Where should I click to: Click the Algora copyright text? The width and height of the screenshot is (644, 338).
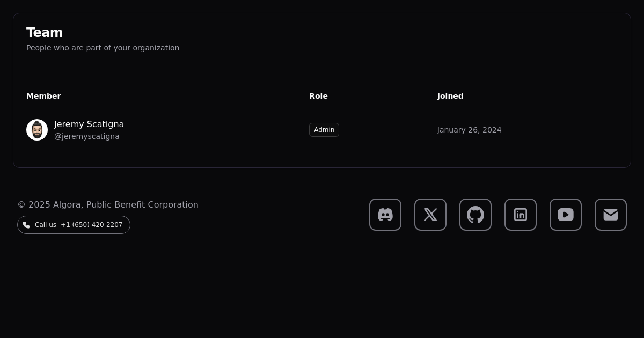click(x=108, y=205)
